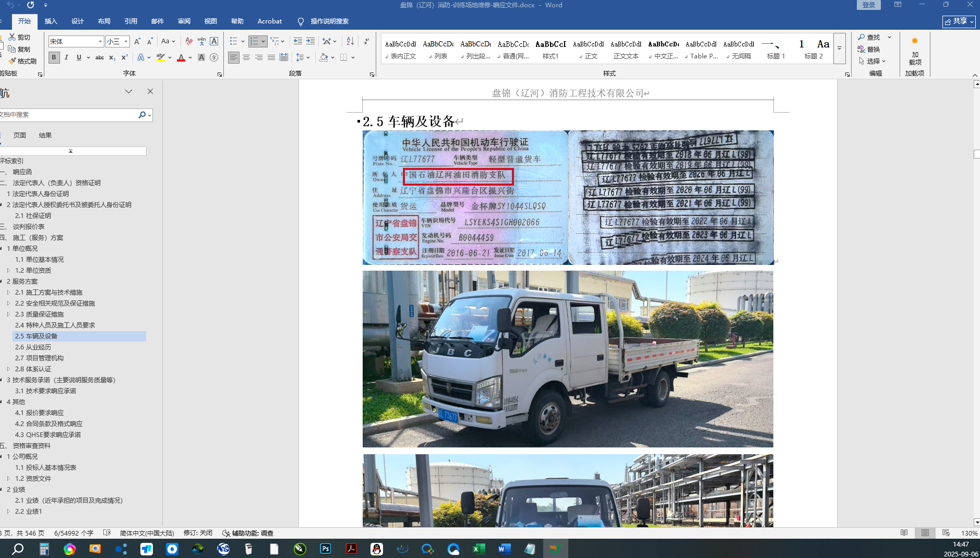This screenshot has height=558, width=980.
Task: Click 替换 (Replace) in editing group
Action: [x=869, y=49]
